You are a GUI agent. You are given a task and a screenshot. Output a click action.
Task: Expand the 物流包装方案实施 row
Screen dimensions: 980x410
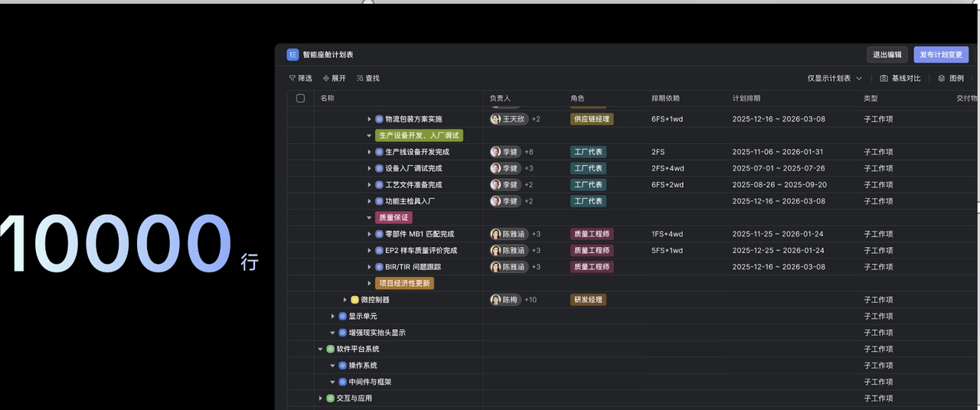click(x=369, y=119)
